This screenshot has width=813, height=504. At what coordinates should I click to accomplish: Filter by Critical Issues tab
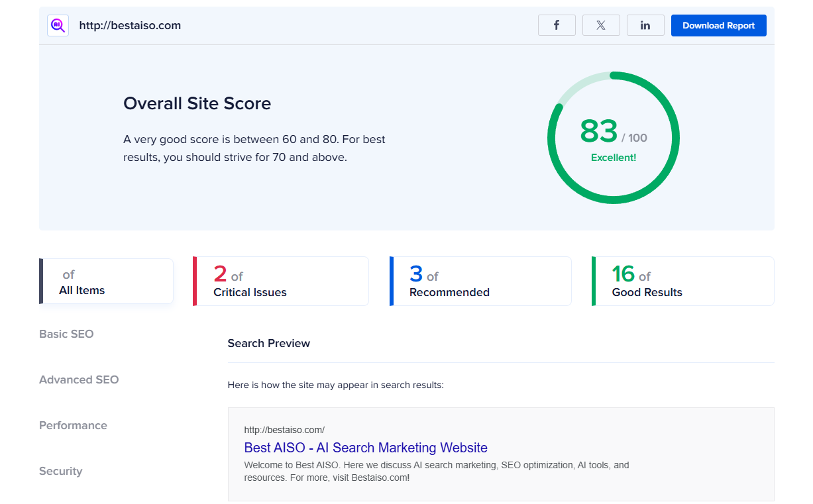click(x=281, y=281)
